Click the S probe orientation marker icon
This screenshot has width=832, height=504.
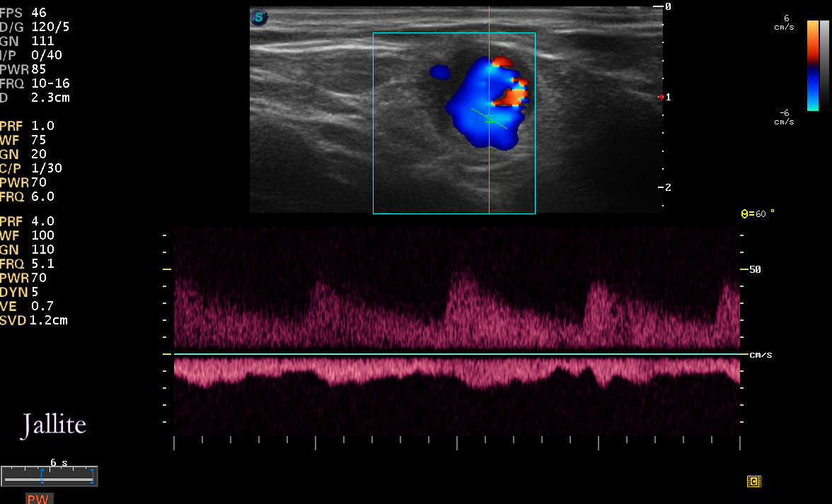259,18
